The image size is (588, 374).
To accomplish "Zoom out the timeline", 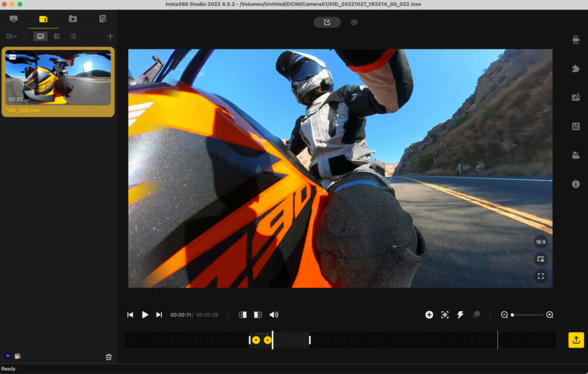I will pos(504,315).
